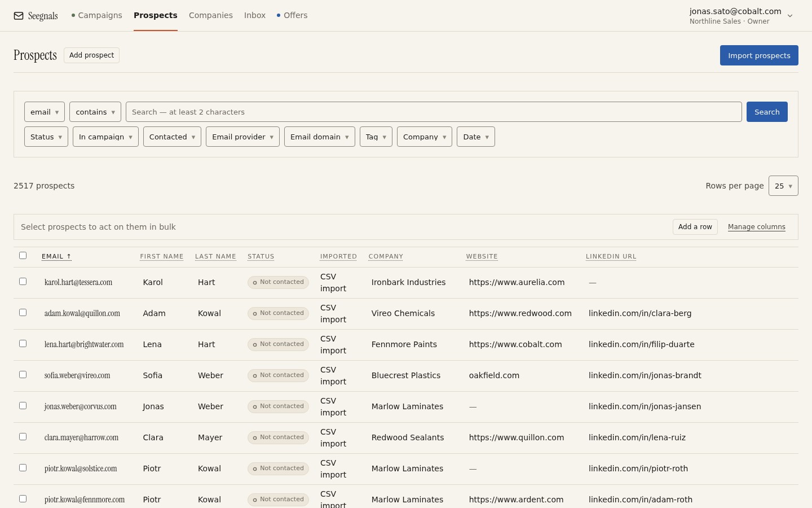Click the jonas.weber@corvus.com email cell

pyautogui.click(x=81, y=406)
